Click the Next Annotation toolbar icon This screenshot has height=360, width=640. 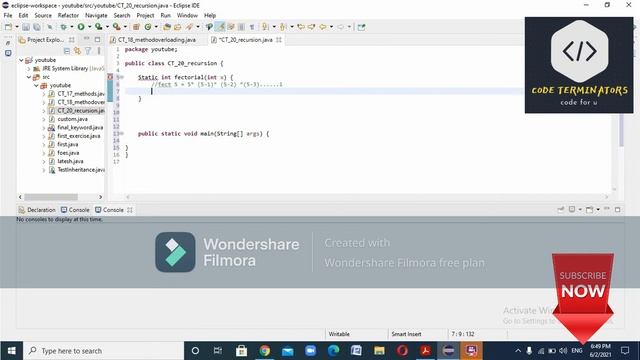[x=265, y=27]
